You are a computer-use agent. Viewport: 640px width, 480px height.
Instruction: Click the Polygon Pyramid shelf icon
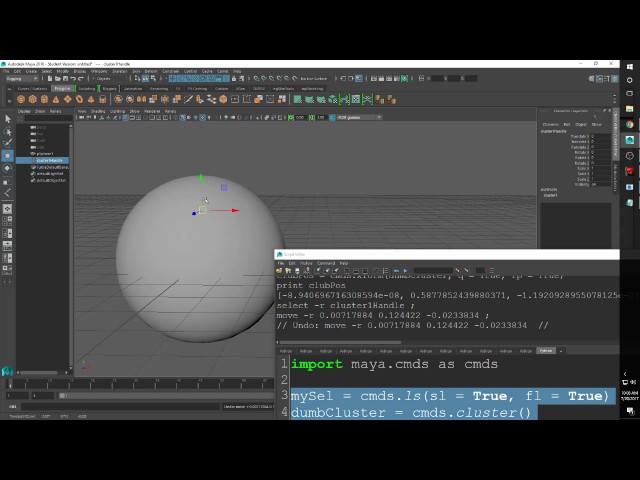pos(91,99)
